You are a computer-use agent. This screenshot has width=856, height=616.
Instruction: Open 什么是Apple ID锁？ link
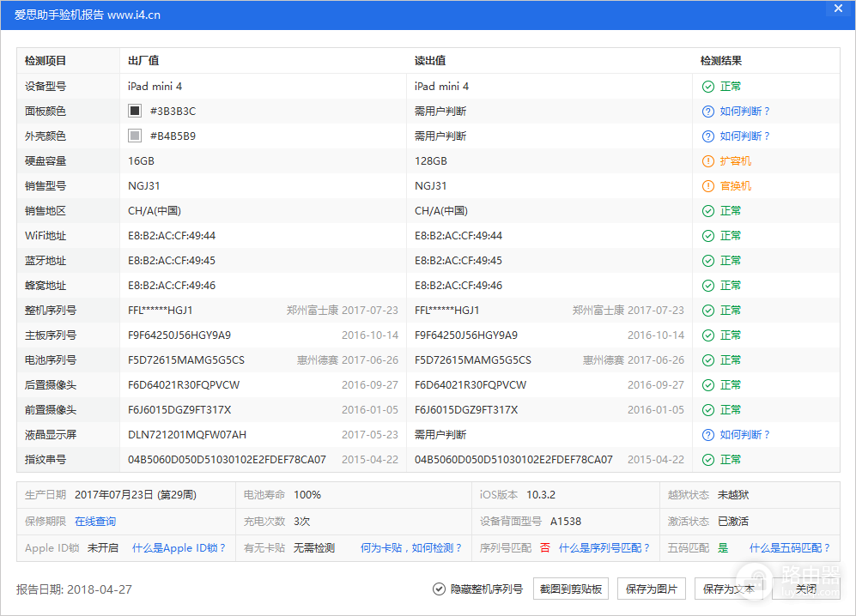click(x=179, y=548)
